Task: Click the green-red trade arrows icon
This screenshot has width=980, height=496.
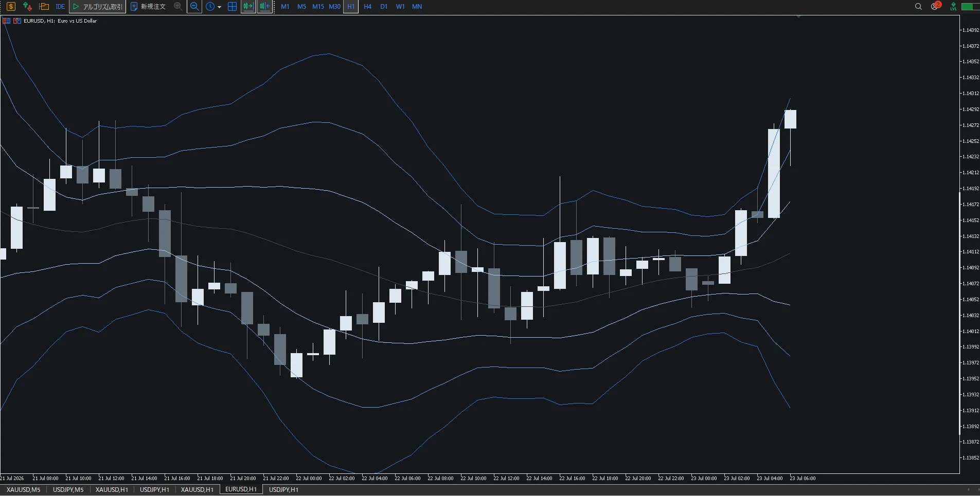Action: pyautogui.click(x=27, y=7)
